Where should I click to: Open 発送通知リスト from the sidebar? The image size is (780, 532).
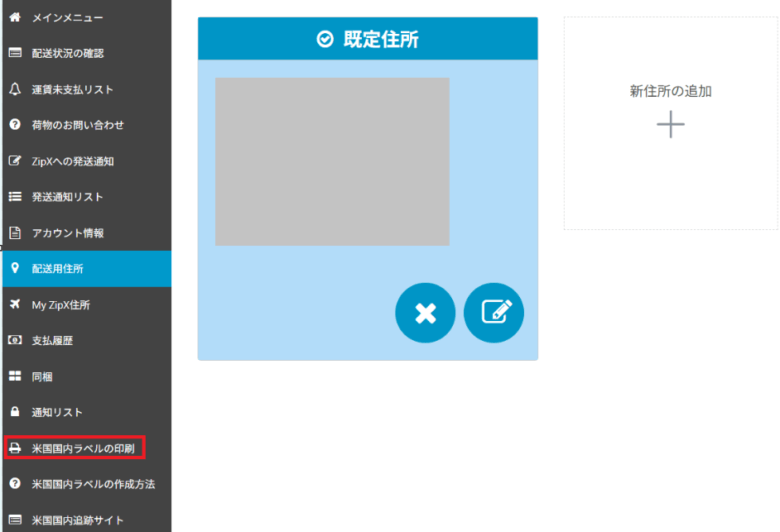coord(67,197)
